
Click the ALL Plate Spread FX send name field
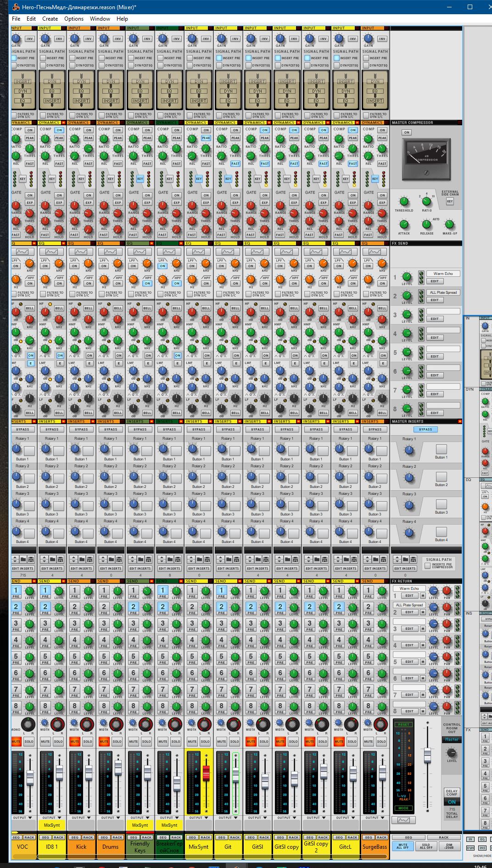(443, 292)
